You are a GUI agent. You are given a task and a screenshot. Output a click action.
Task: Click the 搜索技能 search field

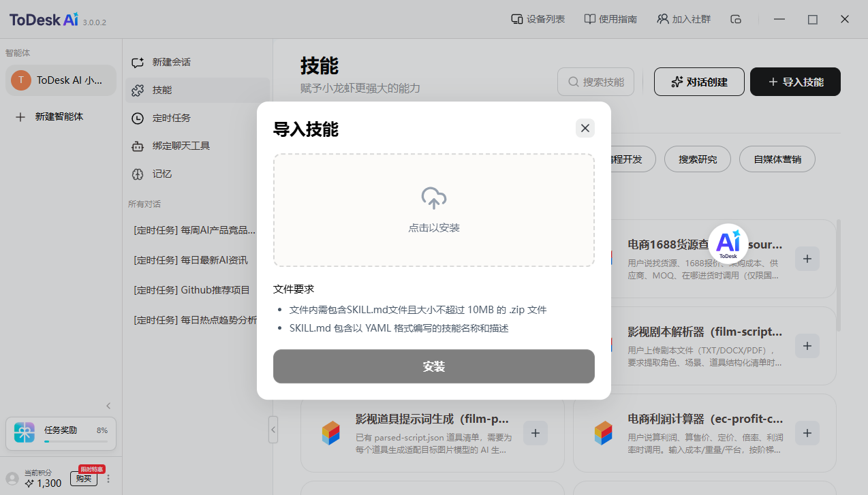click(x=596, y=82)
